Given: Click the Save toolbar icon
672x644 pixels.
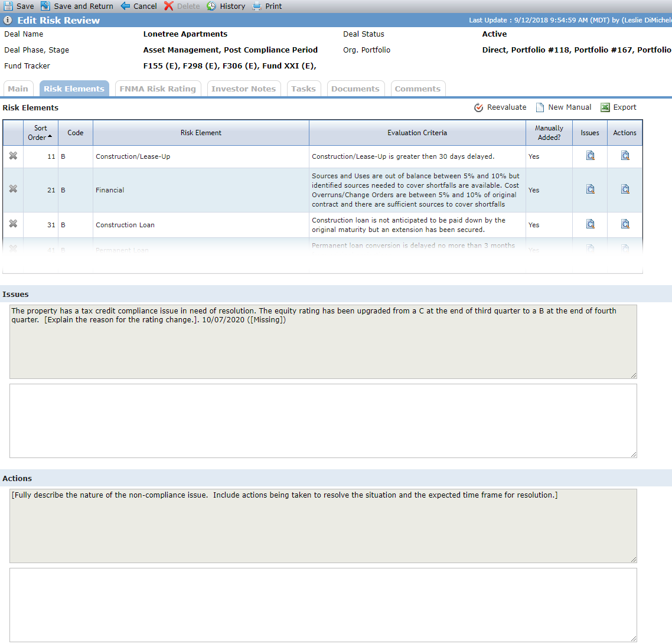Looking at the screenshot, I should 9,6.
